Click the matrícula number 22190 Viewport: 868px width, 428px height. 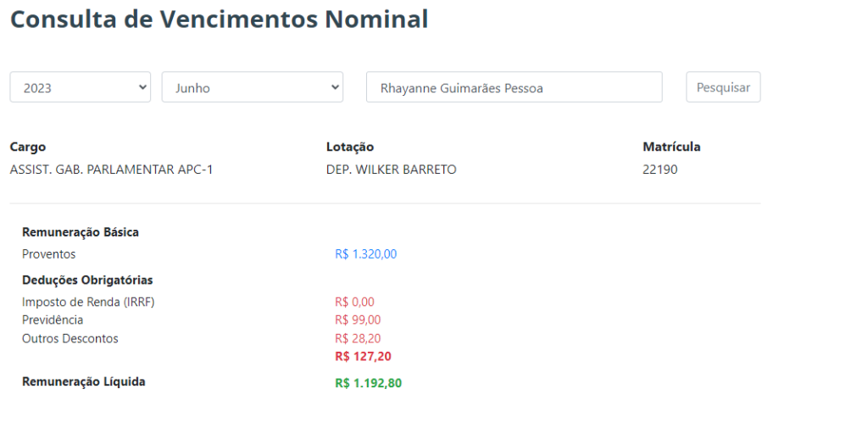tap(659, 170)
